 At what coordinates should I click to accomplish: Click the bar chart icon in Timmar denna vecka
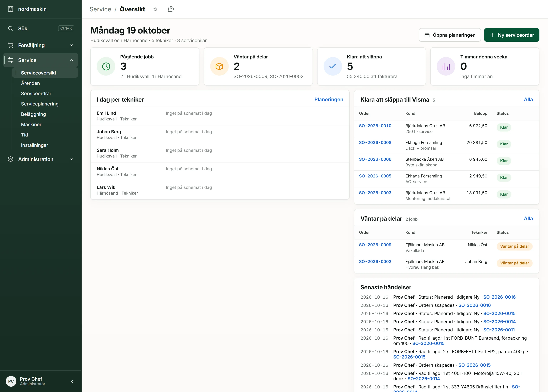click(446, 66)
